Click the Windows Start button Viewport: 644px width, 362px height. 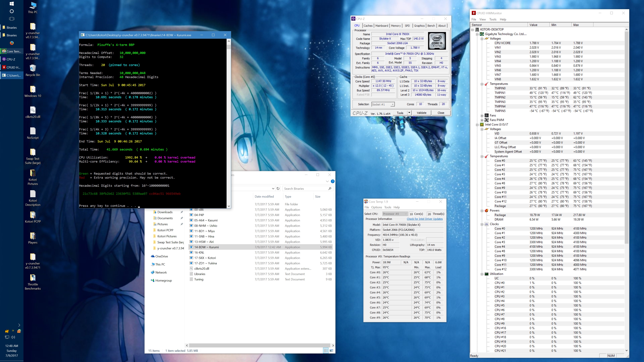tap(12, 4)
